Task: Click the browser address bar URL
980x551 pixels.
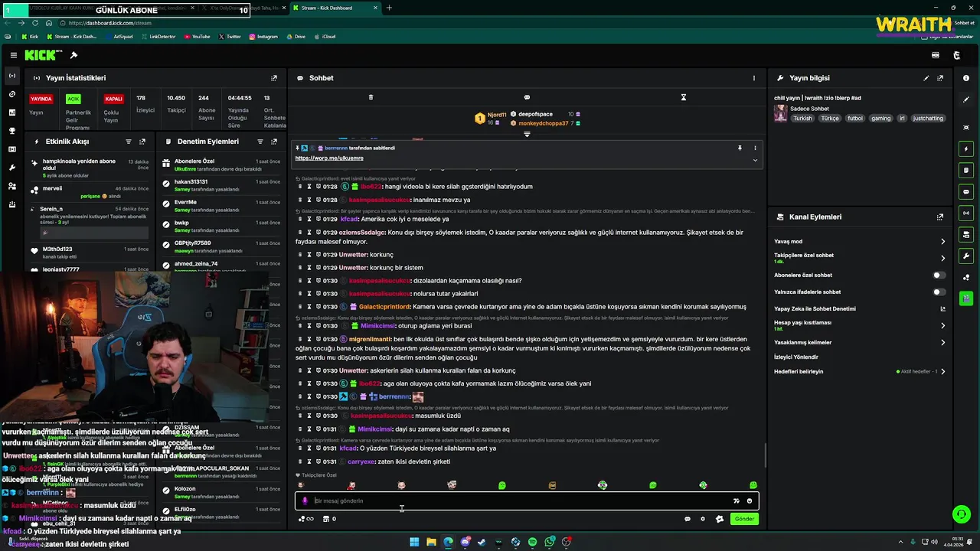Action: point(109,23)
